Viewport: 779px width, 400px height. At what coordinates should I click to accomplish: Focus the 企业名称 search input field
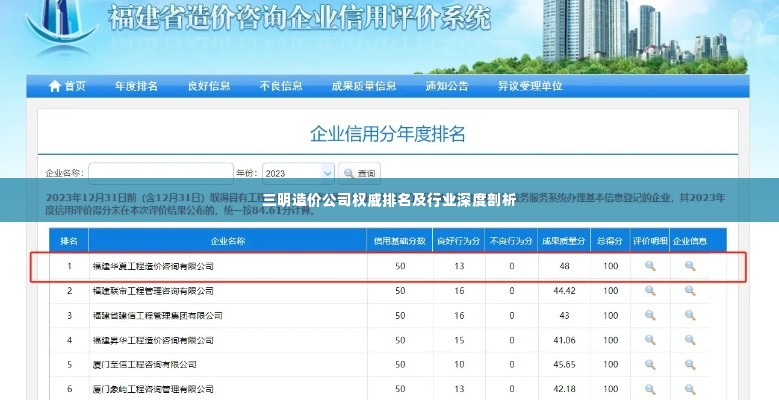(161, 173)
